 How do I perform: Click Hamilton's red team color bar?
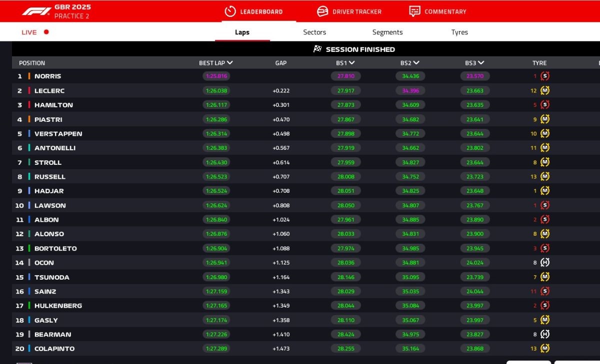29,105
